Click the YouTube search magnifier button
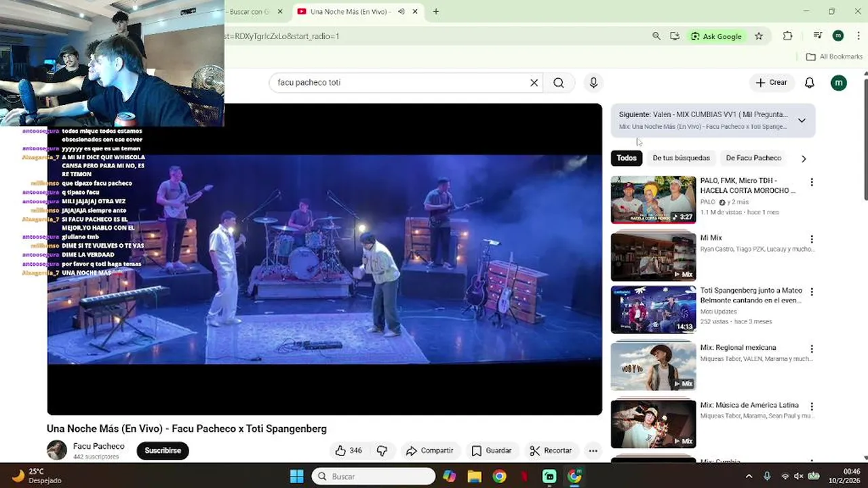Screen dimensions: 868x488 coord(558,83)
